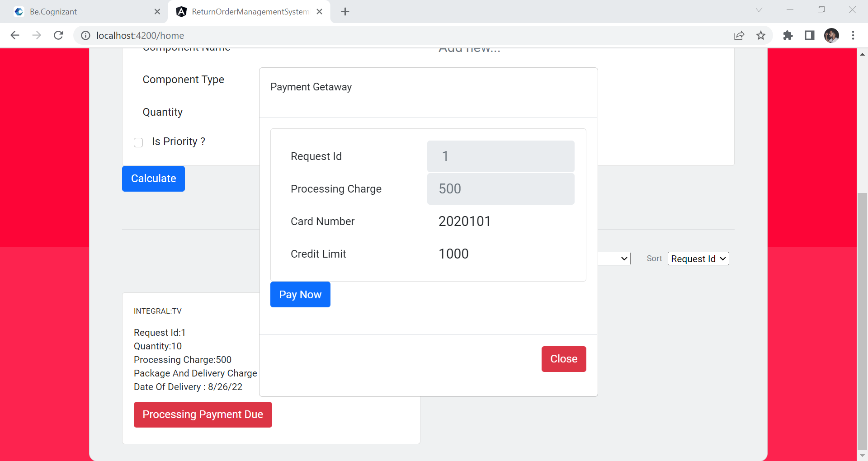Screen dimensions: 868x461
Task: Share this page icon
Action: coord(739,35)
